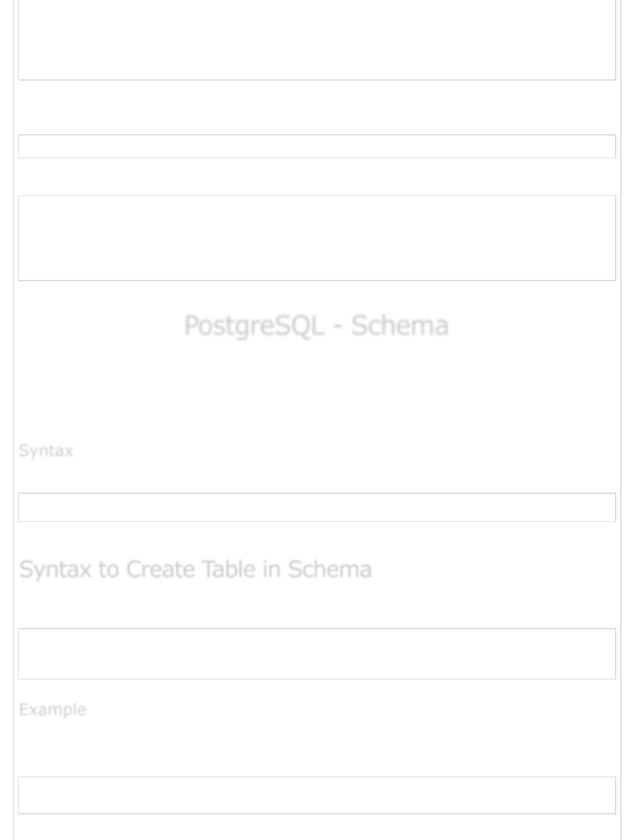The width and height of the screenshot is (634, 840).
Task: Click the word 'Create' in the table heading
Action: point(160,570)
